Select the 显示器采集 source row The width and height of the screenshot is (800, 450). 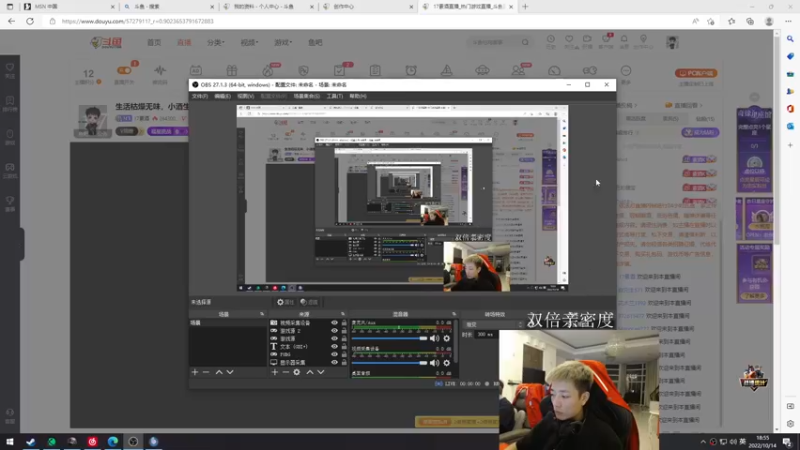point(309,362)
